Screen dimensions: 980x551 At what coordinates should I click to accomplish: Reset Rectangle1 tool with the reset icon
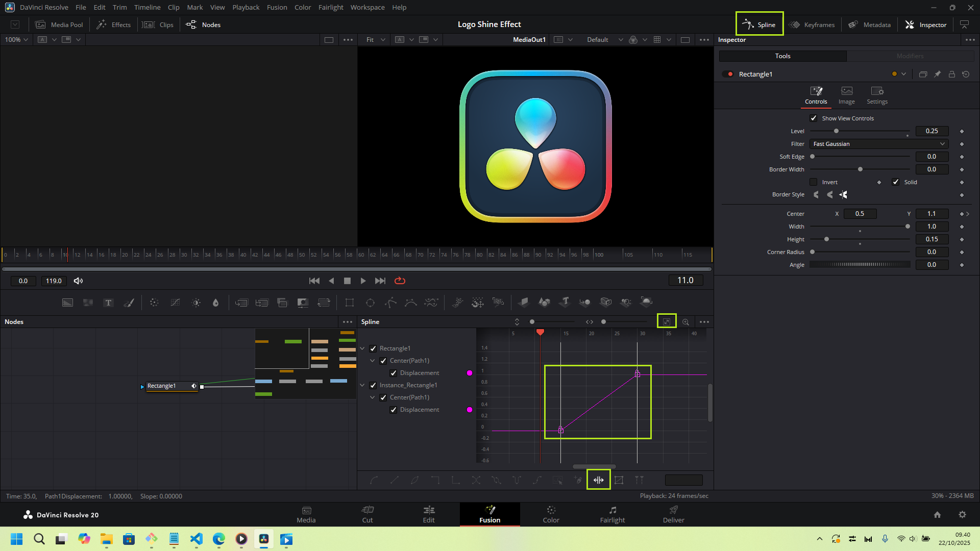pyautogui.click(x=966, y=74)
